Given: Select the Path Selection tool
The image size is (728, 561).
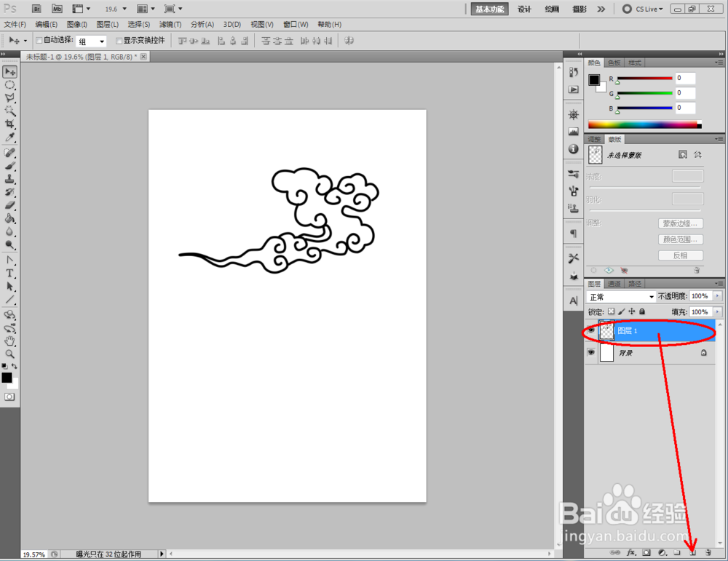Looking at the screenshot, I should (9, 286).
